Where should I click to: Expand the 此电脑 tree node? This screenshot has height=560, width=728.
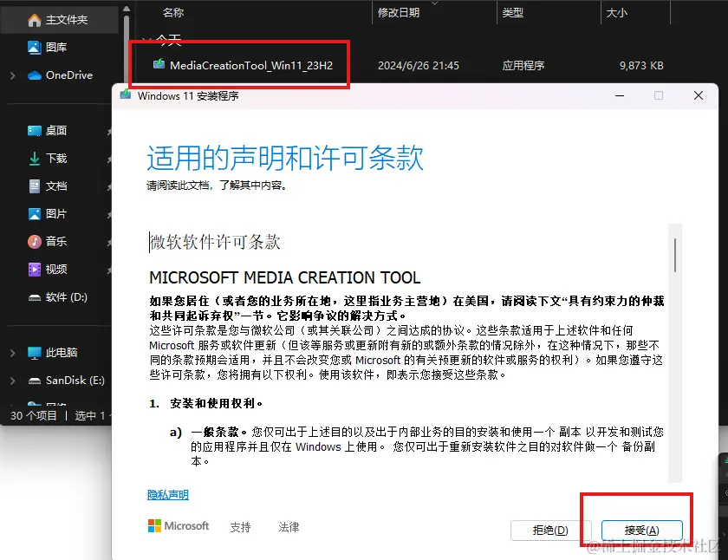(12, 353)
